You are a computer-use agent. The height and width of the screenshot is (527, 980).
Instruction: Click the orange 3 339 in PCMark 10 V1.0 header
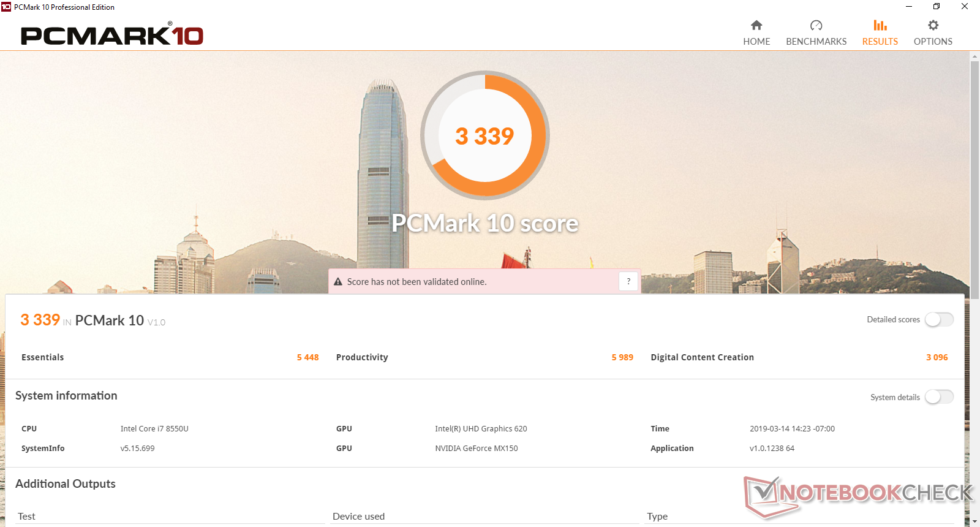40,320
